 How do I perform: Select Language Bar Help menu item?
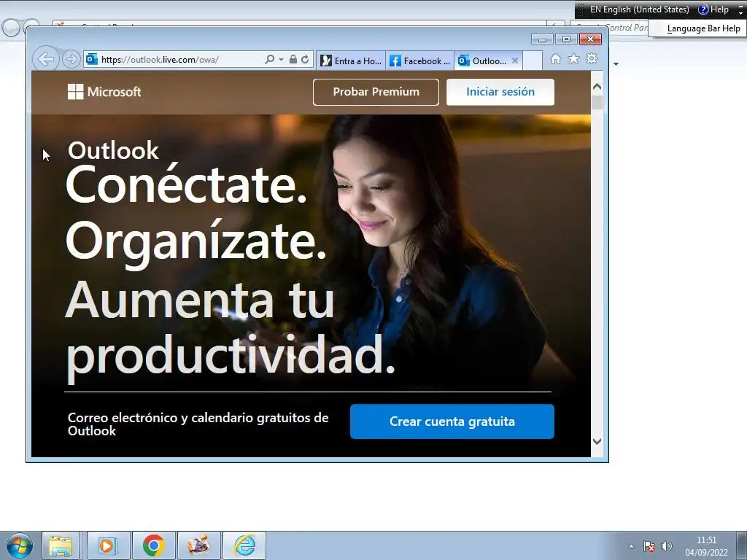(703, 28)
